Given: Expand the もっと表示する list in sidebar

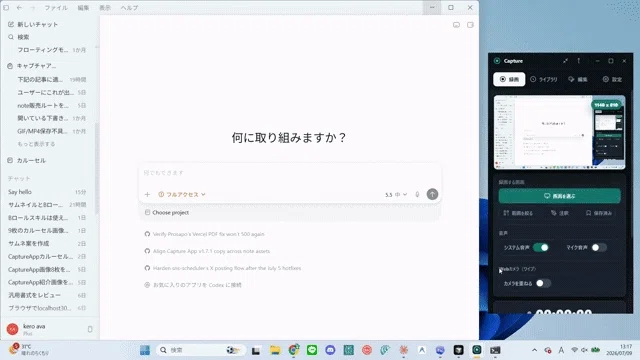Looking at the screenshot, I should pos(36,144).
